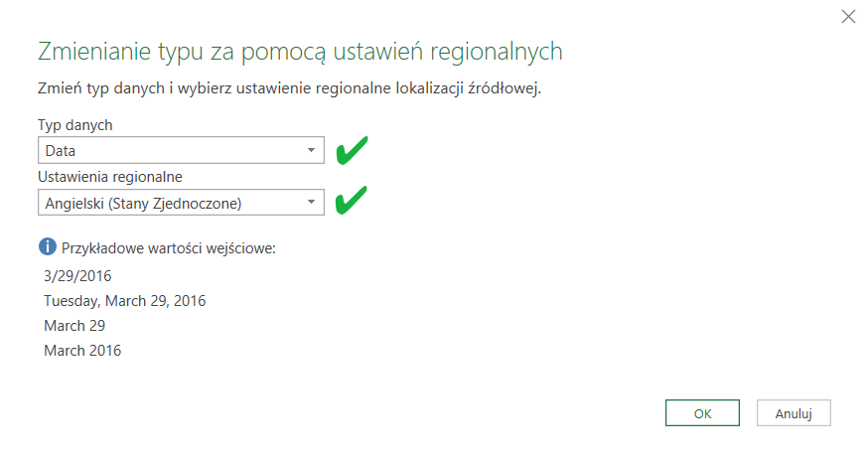Image resolution: width=868 pixels, height=463 pixels.
Task: Close the dialog with the X button
Action: tap(848, 16)
